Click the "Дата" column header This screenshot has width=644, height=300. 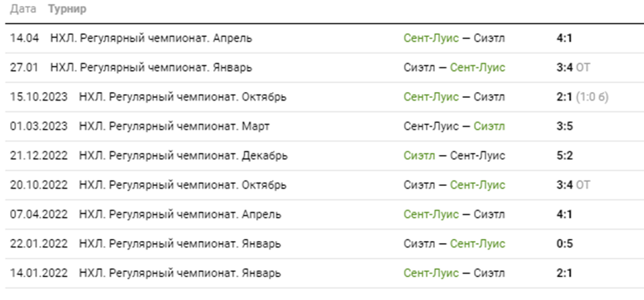tap(23, 10)
